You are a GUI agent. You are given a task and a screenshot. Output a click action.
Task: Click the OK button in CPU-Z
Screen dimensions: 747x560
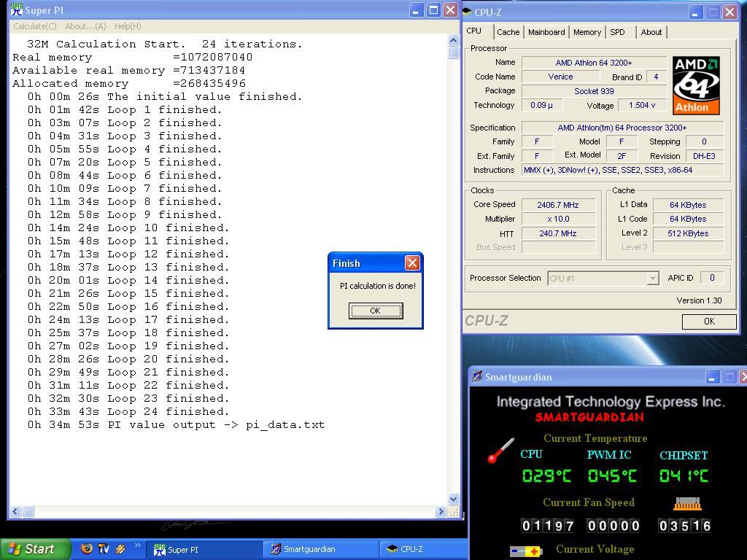click(709, 322)
